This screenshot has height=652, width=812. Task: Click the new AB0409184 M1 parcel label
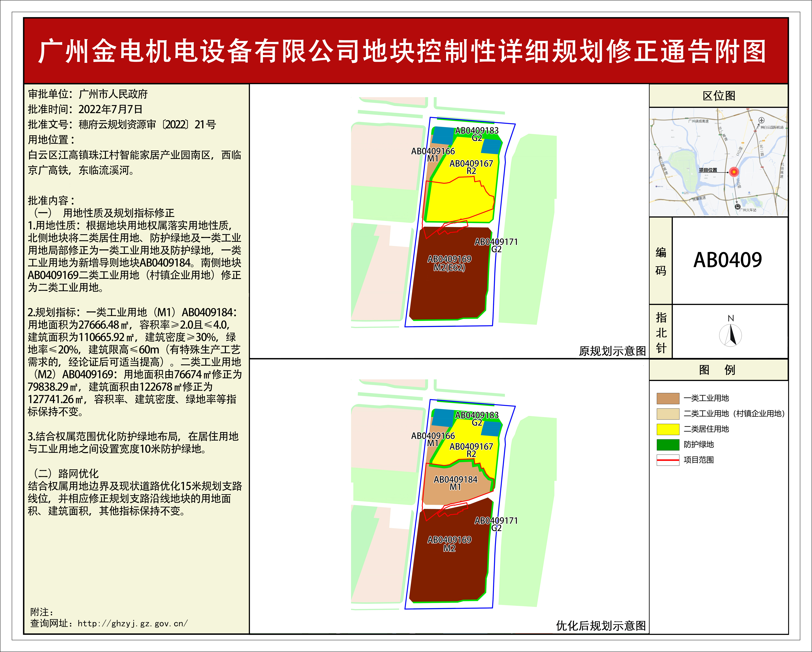coord(455,483)
